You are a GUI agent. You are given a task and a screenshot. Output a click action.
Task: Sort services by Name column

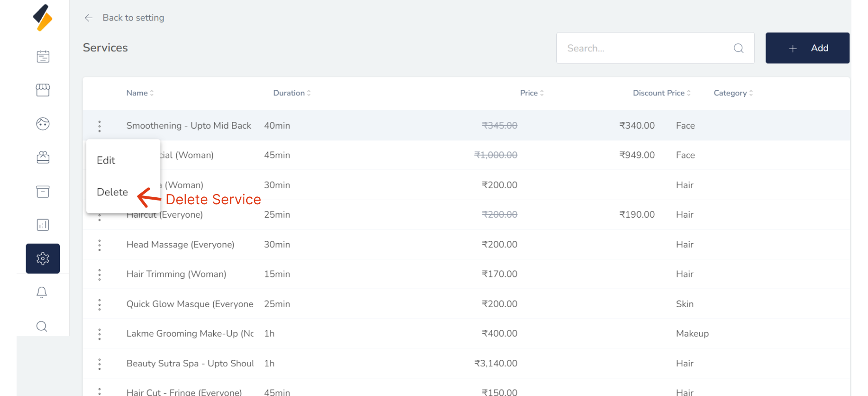point(140,93)
